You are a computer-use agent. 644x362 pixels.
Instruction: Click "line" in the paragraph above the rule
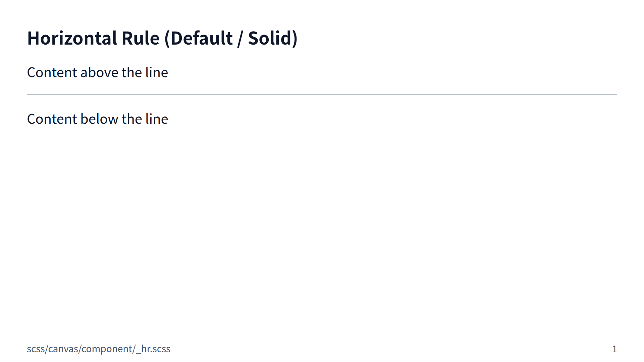click(156, 72)
